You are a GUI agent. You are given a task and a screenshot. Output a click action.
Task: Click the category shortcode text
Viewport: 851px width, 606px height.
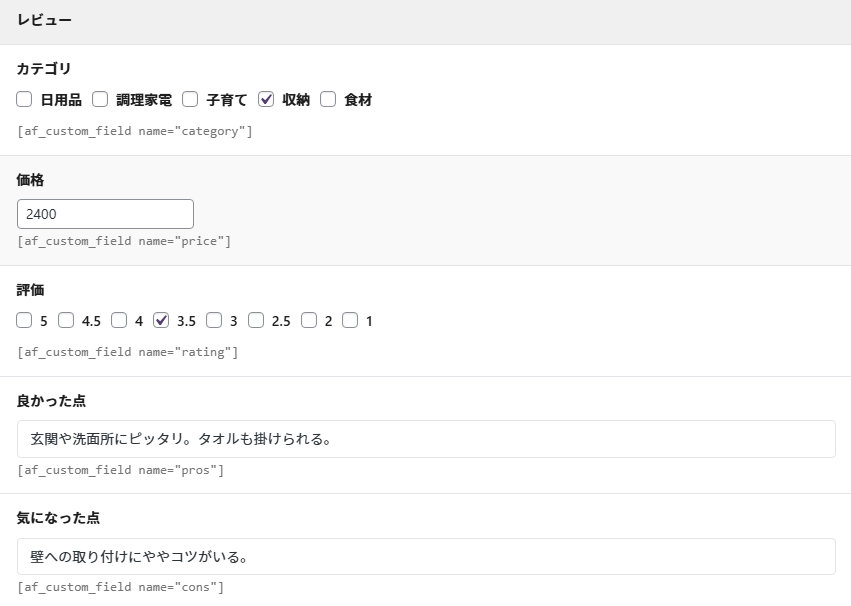tap(135, 131)
